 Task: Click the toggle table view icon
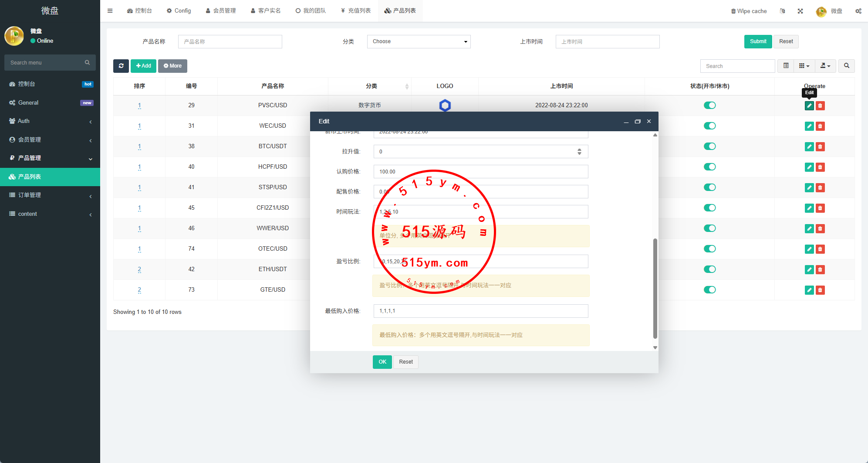click(786, 66)
